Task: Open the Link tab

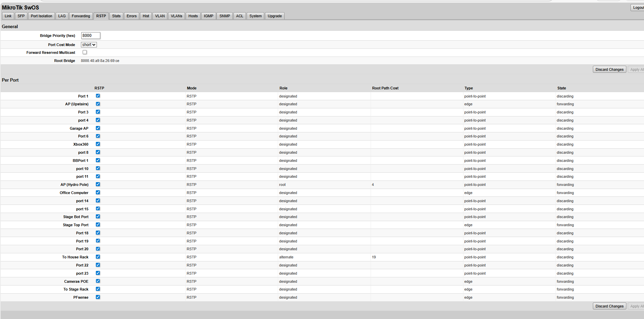Action: coord(8,16)
